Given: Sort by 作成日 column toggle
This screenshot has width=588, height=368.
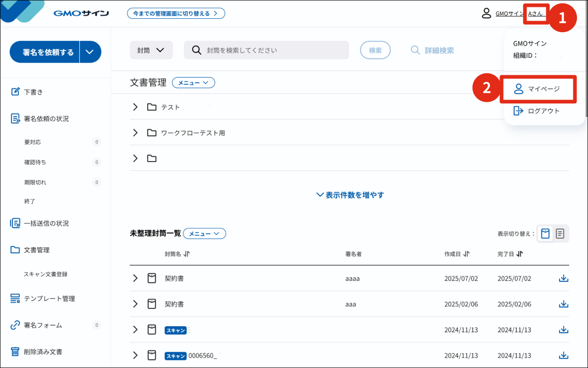Looking at the screenshot, I should click(466, 254).
